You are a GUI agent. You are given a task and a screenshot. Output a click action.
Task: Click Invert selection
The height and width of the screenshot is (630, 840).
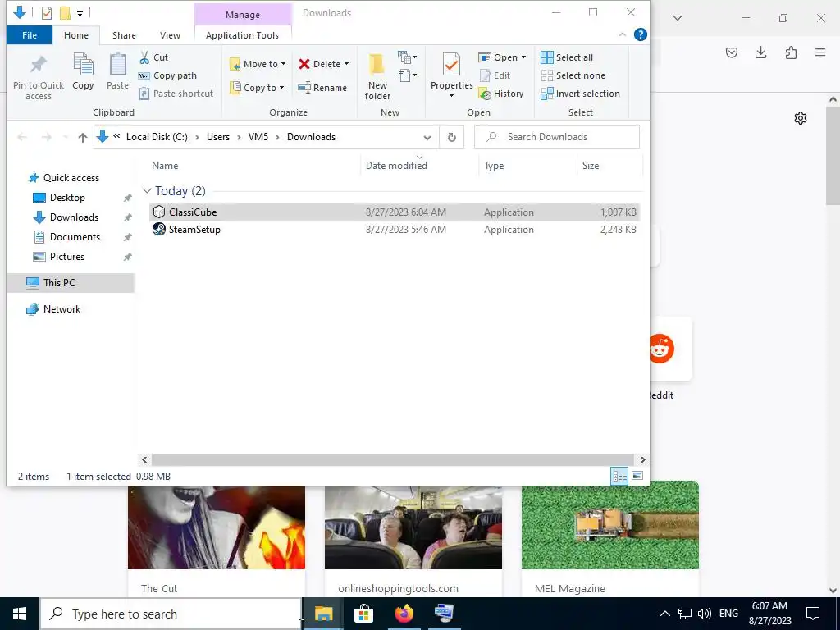pos(580,94)
